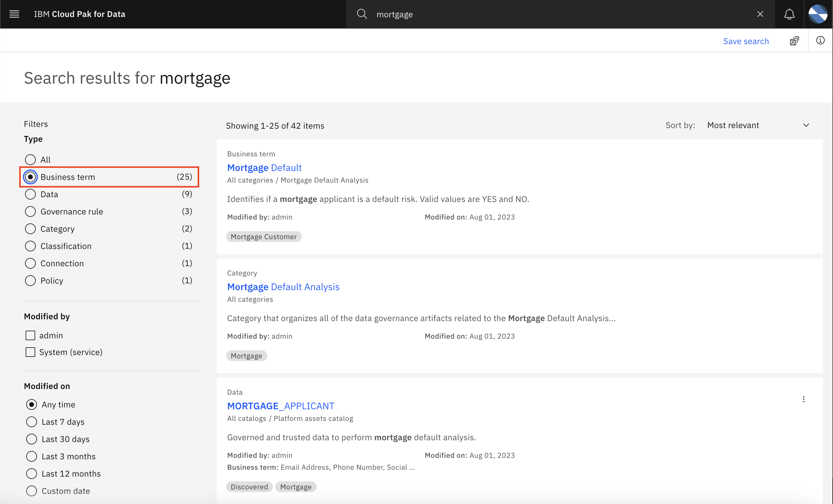Open the hamburger navigation menu
833x504 pixels.
(14, 14)
